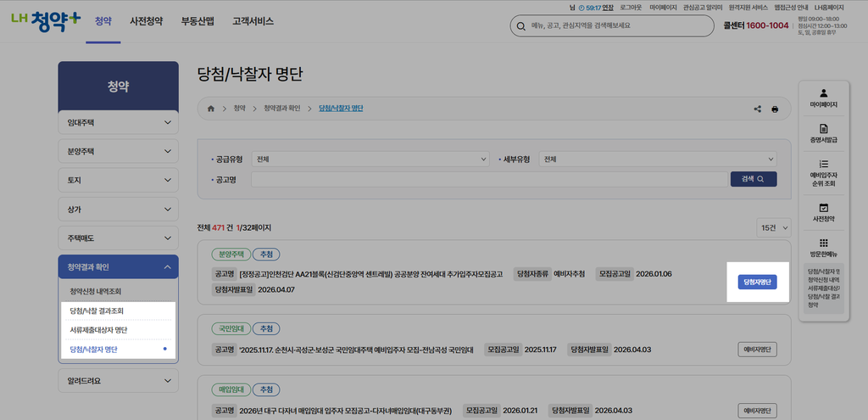
Task: Change the 15건 results-per-page dropdown
Action: pyautogui.click(x=774, y=227)
